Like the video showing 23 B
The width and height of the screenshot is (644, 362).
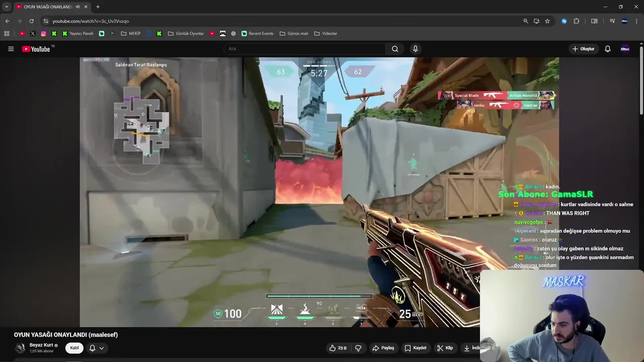[x=338, y=348]
